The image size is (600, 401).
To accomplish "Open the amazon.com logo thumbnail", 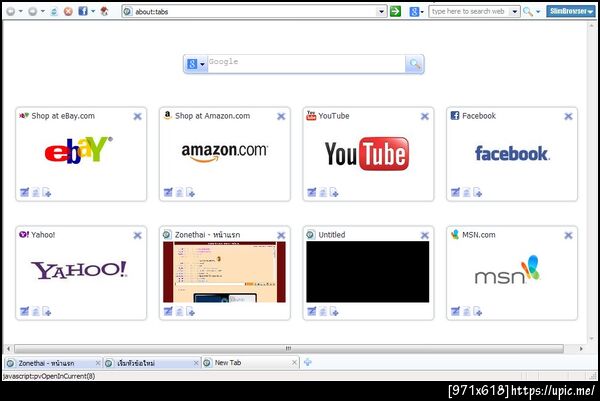I will pyautogui.click(x=224, y=152).
